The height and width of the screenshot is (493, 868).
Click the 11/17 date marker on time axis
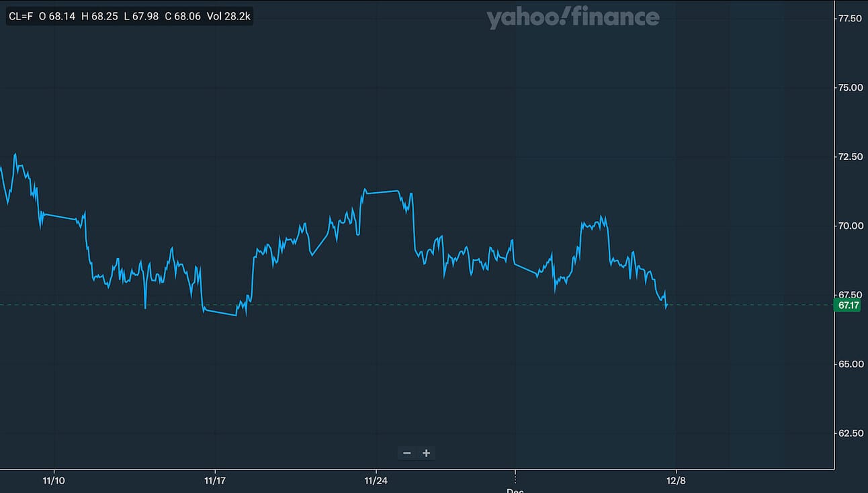(x=215, y=480)
